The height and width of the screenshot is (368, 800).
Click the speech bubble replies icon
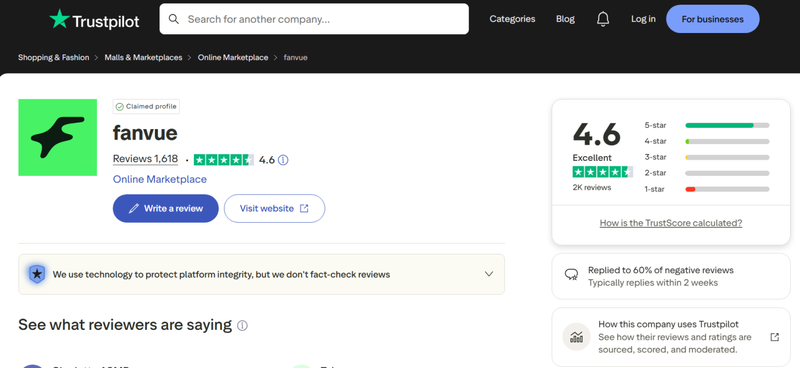click(571, 275)
